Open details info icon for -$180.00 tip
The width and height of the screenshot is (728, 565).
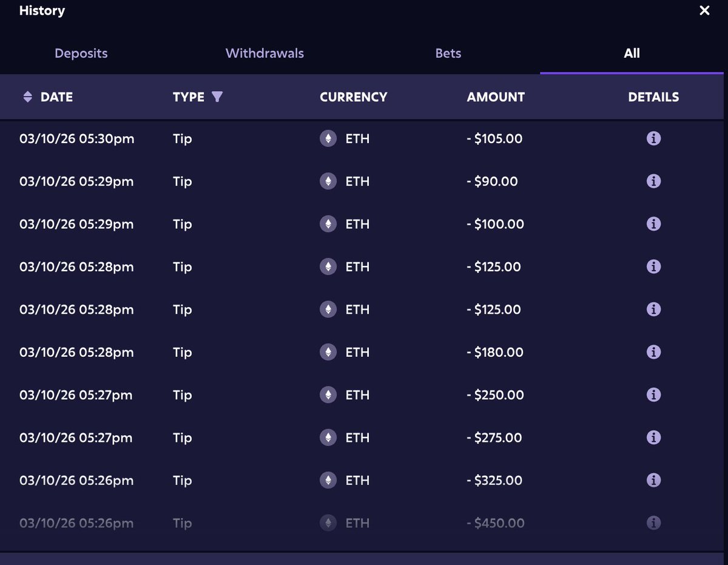point(653,352)
